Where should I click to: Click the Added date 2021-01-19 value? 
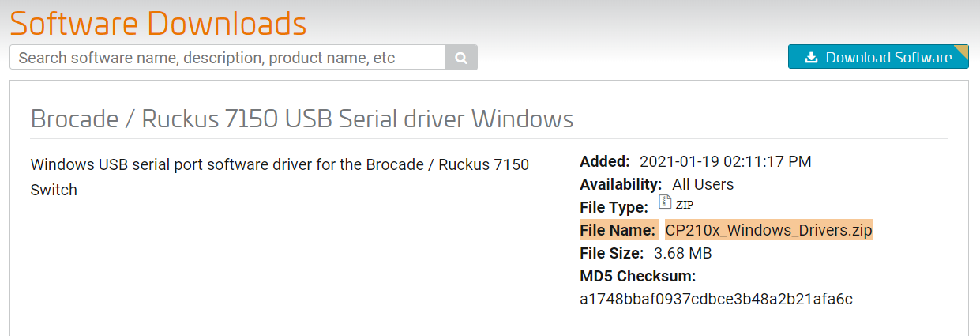point(725,161)
